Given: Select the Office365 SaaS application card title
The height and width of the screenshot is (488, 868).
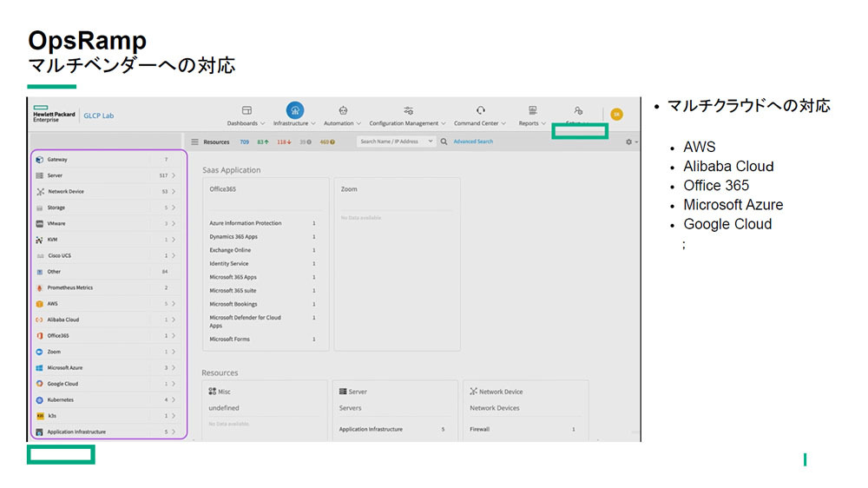Looking at the screenshot, I should click(x=222, y=189).
